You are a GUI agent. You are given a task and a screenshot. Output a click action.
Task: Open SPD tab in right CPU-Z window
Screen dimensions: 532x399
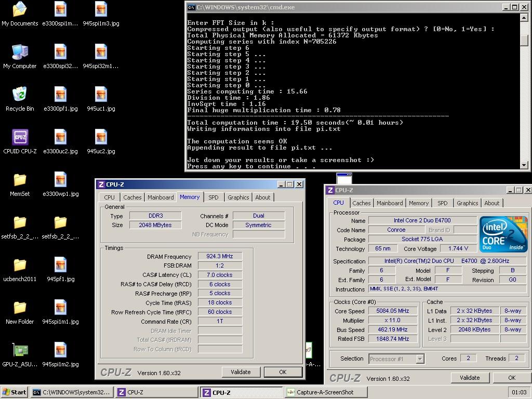[x=443, y=203]
